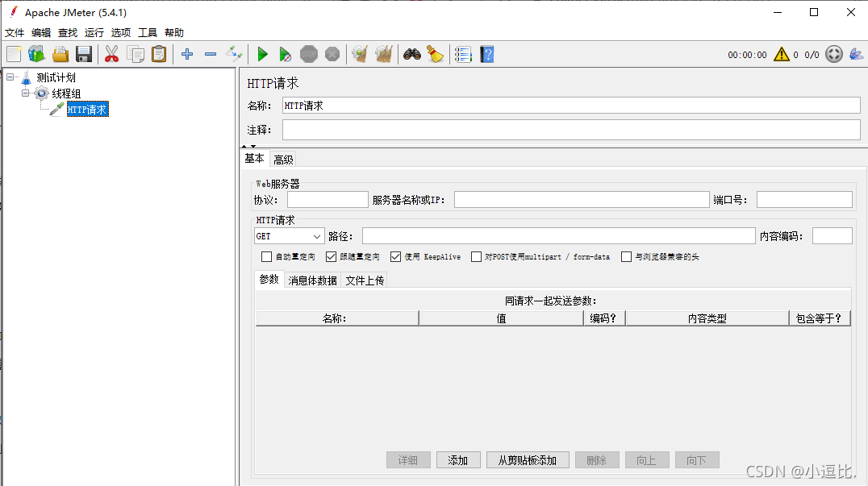
Task: Open the 帮助 menu
Action: point(173,32)
